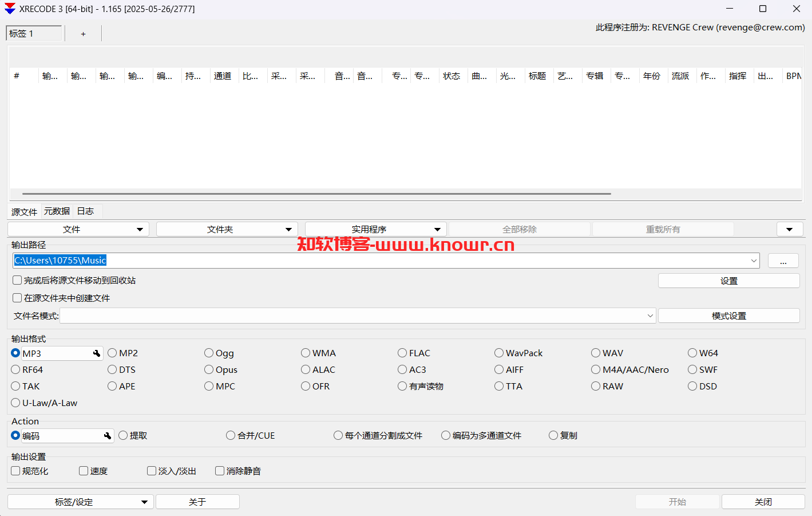Select 每个通道分割成文件 action
The width and height of the screenshot is (812, 516).
click(378, 436)
